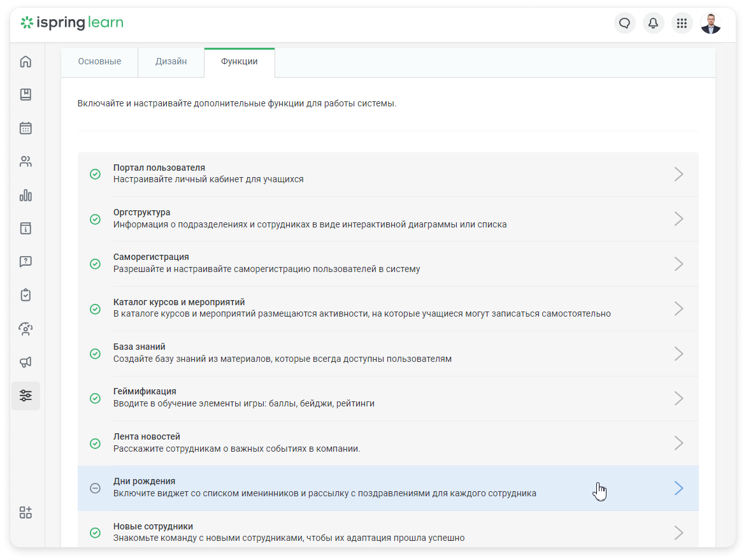Click the megaphone announcements icon in sidebar
The image size is (746, 560).
25,362
